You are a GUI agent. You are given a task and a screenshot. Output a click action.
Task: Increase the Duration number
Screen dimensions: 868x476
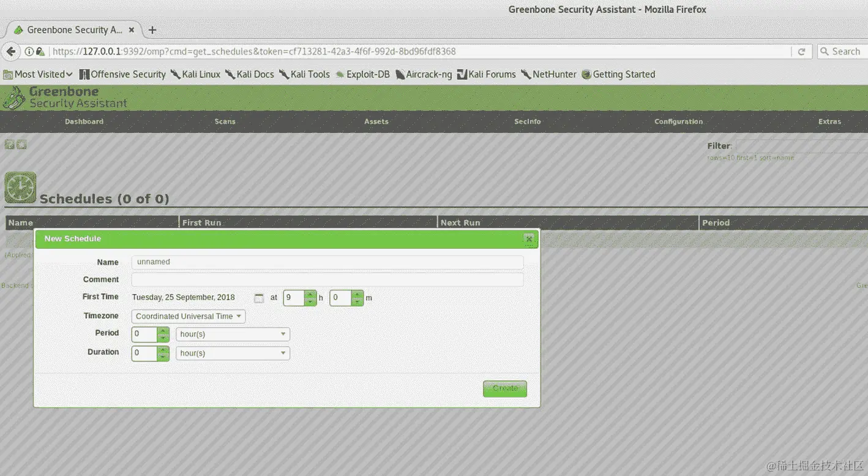click(163, 350)
